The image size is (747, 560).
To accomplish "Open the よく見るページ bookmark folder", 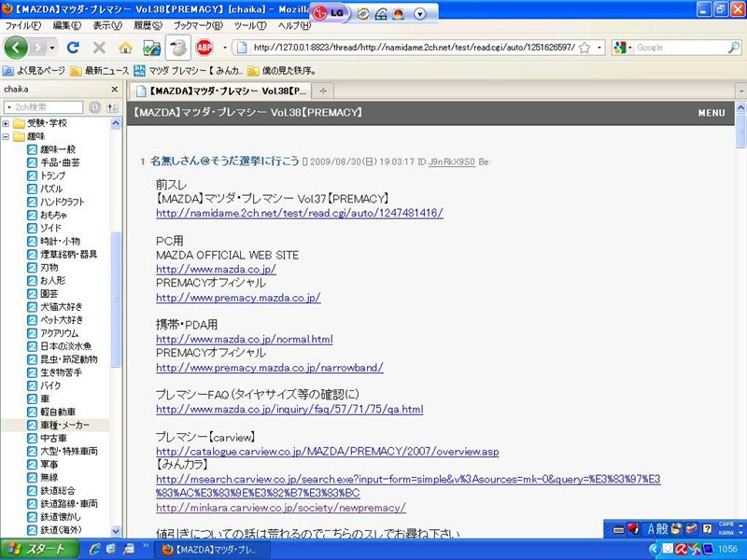I will (x=34, y=71).
